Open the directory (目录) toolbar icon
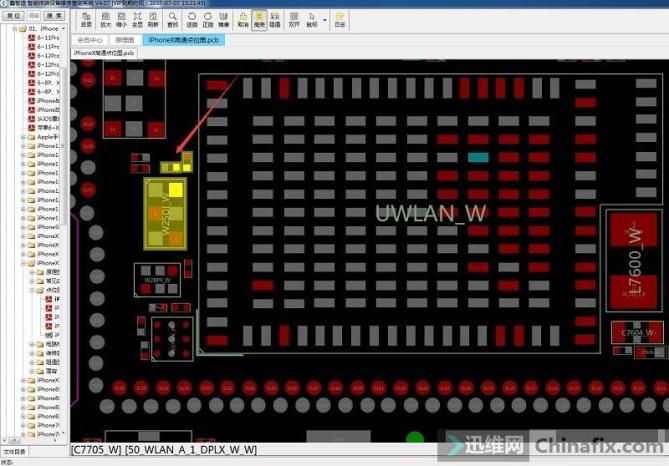This screenshot has height=466, width=669. [x=87, y=18]
